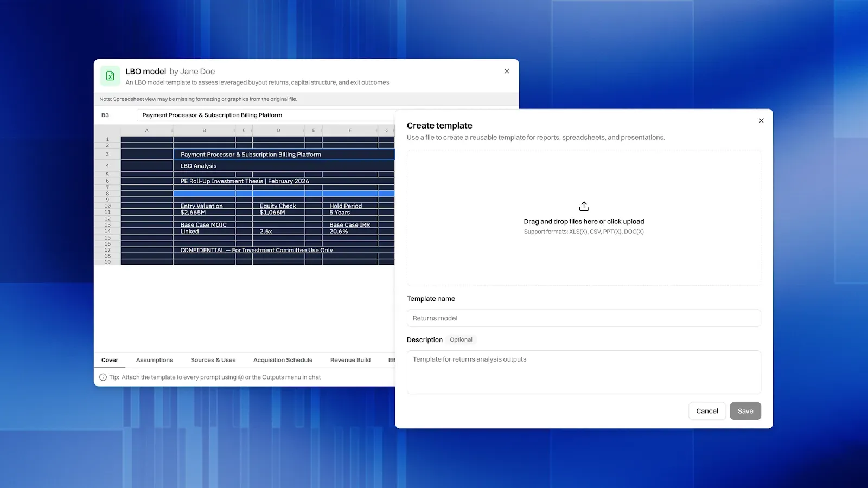The image size is (868, 488).
Task: Click the Cancel button
Action: (x=707, y=411)
